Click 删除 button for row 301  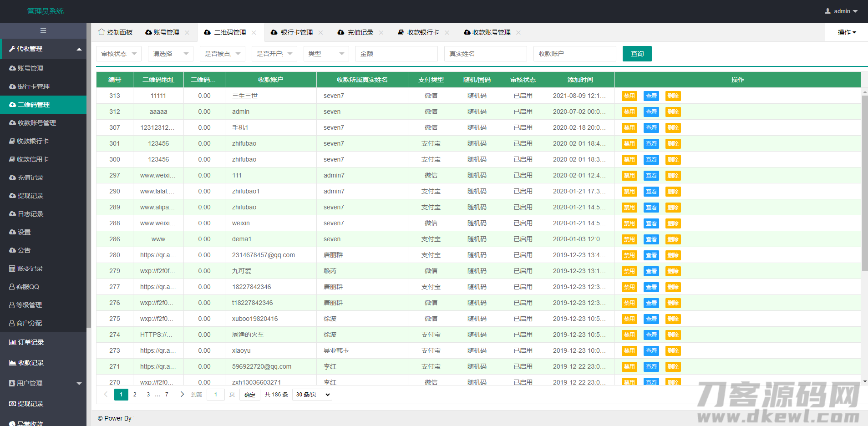click(x=673, y=144)
